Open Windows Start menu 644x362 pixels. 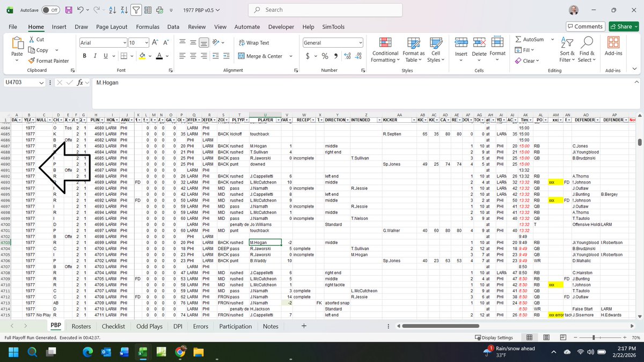13,352
